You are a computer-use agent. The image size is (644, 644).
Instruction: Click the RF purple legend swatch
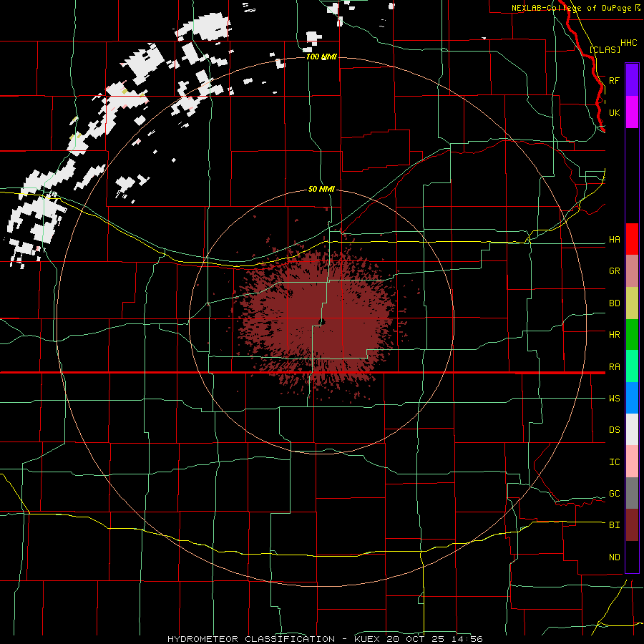[632, 80]
